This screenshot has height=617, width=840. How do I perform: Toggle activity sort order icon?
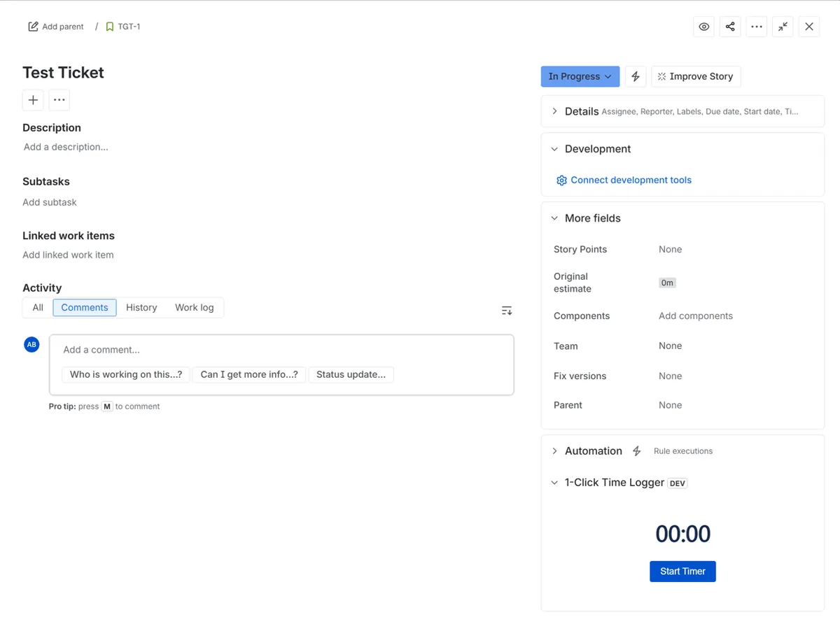pyautogui.click(x=507, y=311)
